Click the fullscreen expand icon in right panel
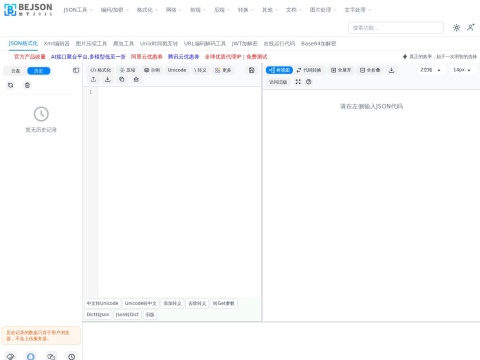 298,82
